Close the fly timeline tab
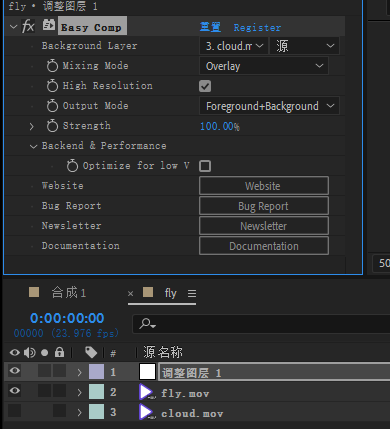Image resolution: width=390 pixels, height=429 pixels. 130,294
